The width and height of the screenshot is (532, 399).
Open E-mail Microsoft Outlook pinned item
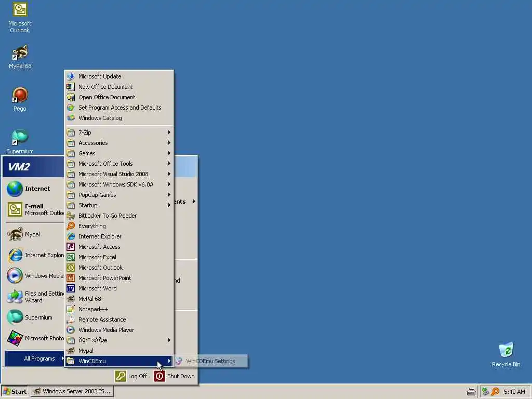click(x=34, y=209)
